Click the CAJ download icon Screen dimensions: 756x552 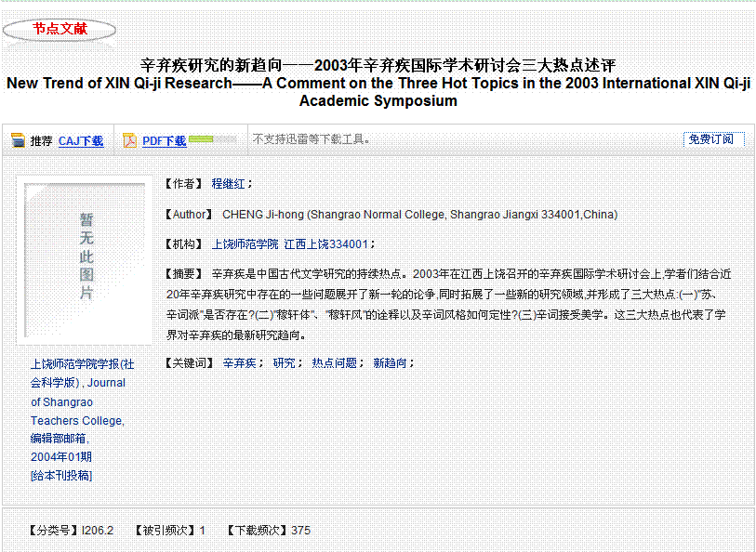pyautogui.click(x=17, y=141)
